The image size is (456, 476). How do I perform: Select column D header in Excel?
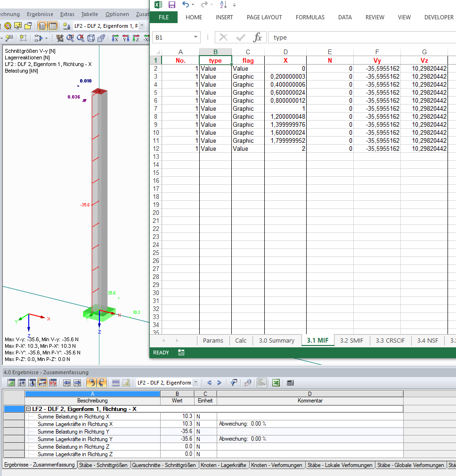coord(285,52)
